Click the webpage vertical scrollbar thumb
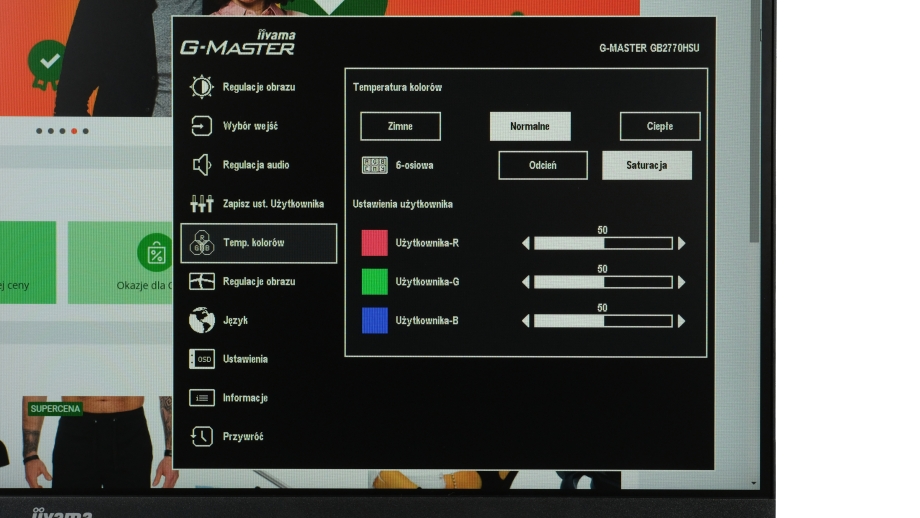This screenshot has height=518, width=920. click(x=755, y=123)
